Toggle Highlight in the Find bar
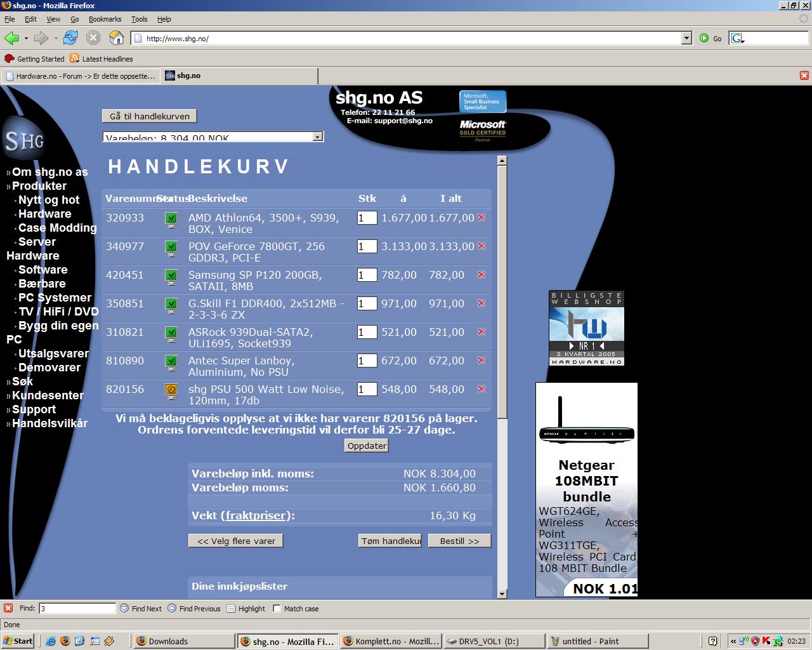The height and width of the screenshot is (650, 812). coord(246,608)
